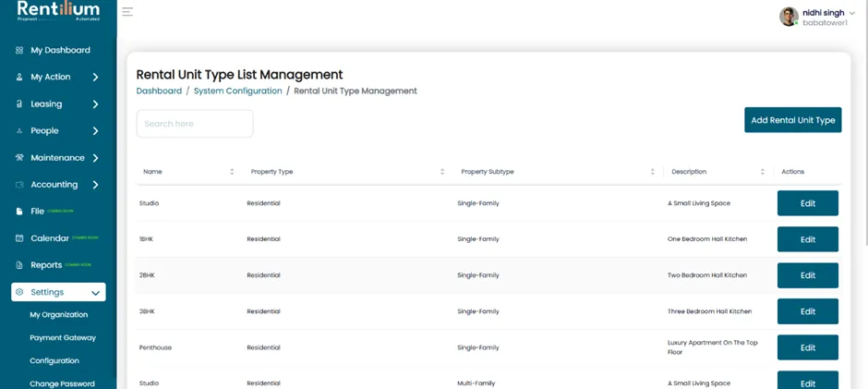Click the My Dashboard grid icon

(x=19, y=51)
